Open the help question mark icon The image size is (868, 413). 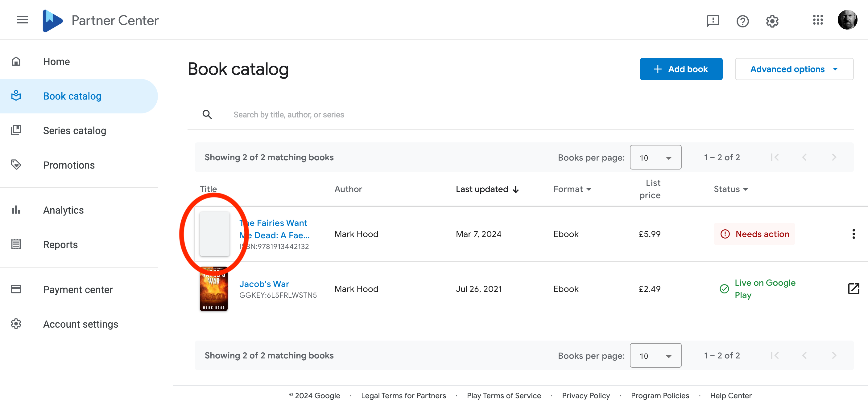click(742, 21)
